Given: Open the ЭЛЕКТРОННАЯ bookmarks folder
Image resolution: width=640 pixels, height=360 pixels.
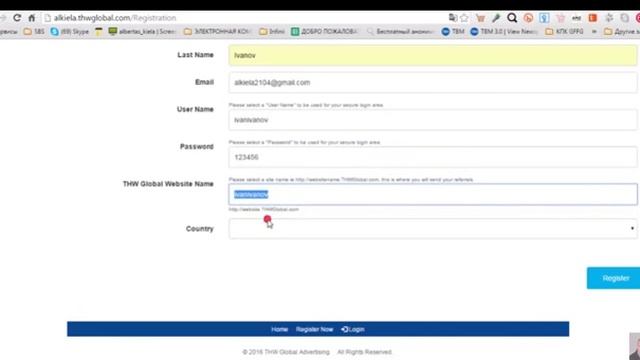Looking at the screenshot, I should [217, 31].
